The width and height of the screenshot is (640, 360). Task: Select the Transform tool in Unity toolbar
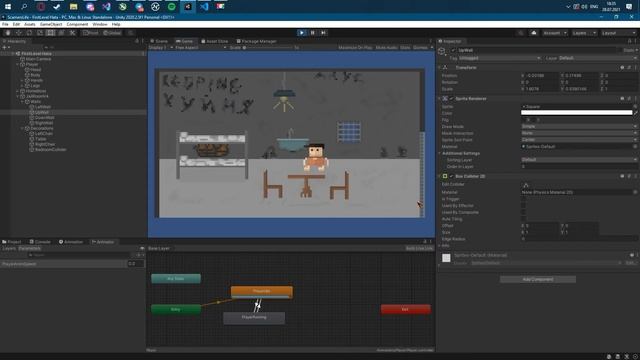pos(61,33)
